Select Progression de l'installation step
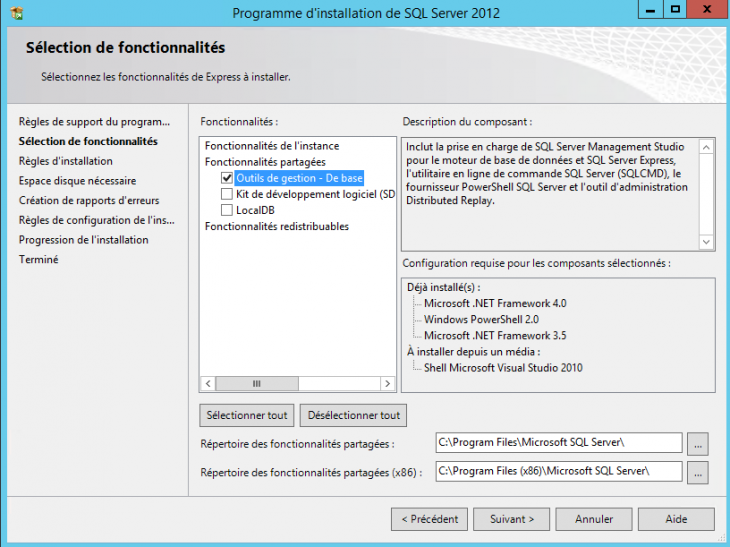 pos(83,240)
